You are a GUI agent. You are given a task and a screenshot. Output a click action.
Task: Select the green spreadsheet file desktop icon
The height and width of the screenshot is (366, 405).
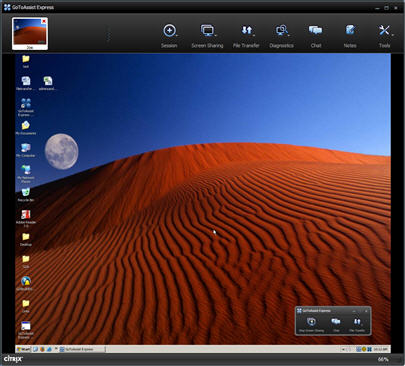[48, 83]
